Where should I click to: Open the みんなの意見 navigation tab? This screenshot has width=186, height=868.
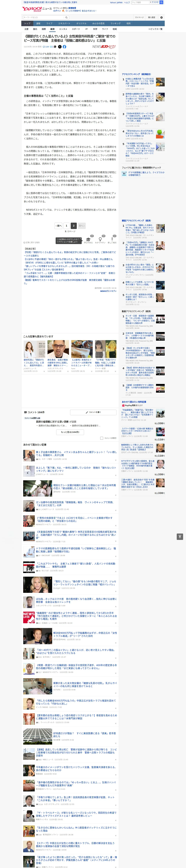[99, 24]
